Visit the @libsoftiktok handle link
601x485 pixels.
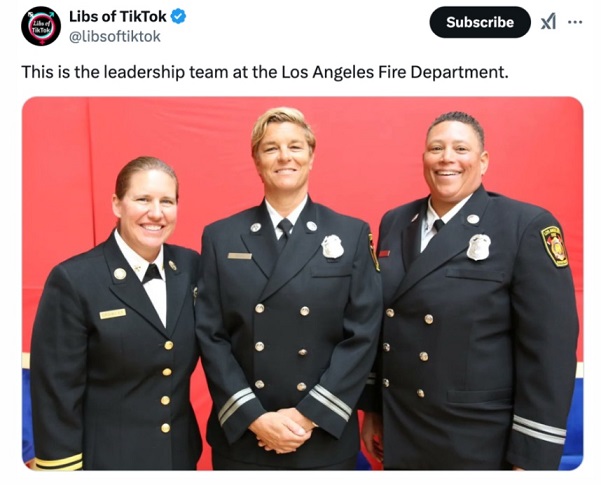(x=115, y=37)
